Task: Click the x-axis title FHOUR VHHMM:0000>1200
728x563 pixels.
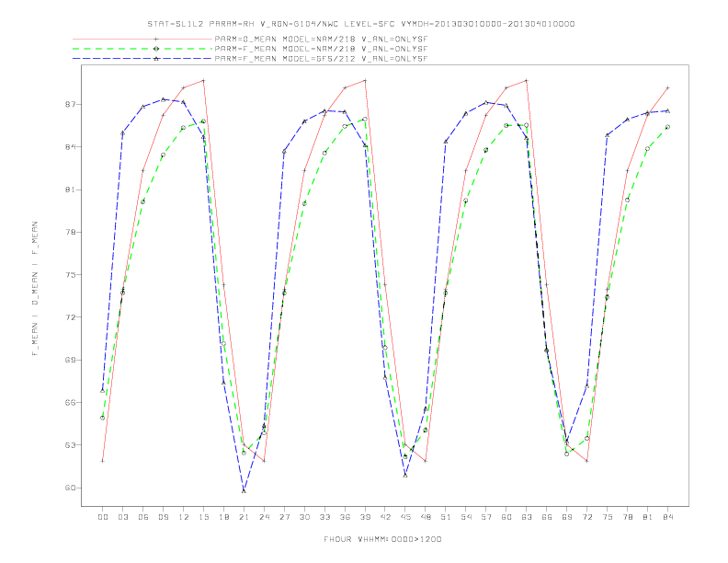Action: coord(382,539)
